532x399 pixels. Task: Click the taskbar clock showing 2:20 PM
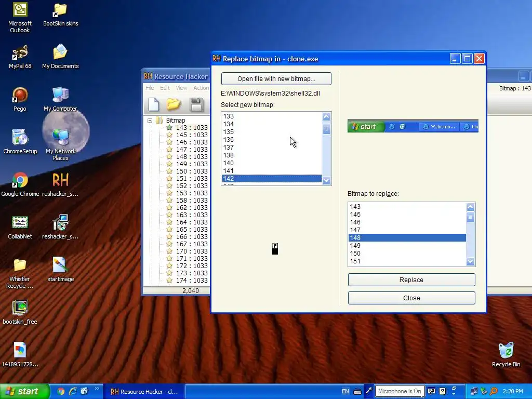click(513, 391)
